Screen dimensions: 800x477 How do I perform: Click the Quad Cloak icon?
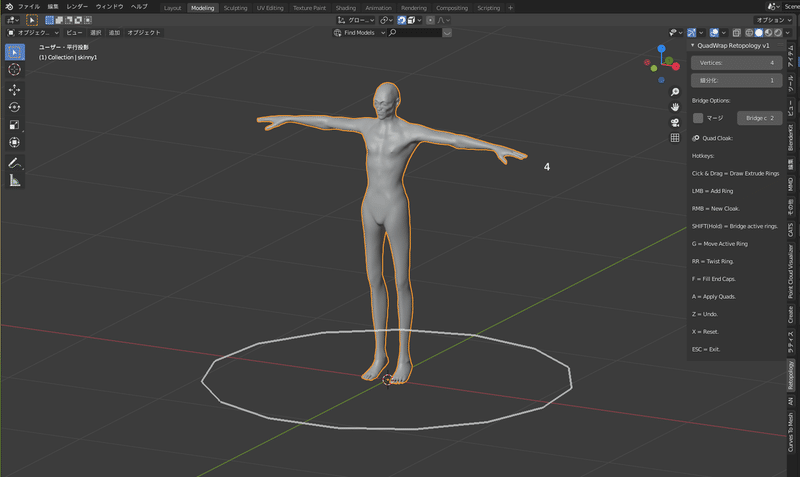pyautogui.click(x=696, y=138)
